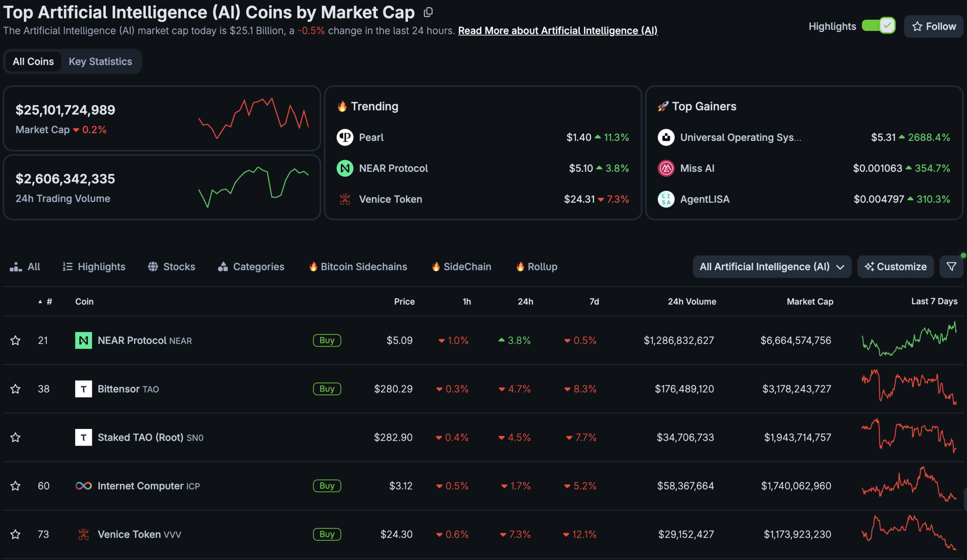The height and width of the screenshot is (560, 967).
Task: Open the All filter tab
Action: pyautogui.click(x=25, y=267)
